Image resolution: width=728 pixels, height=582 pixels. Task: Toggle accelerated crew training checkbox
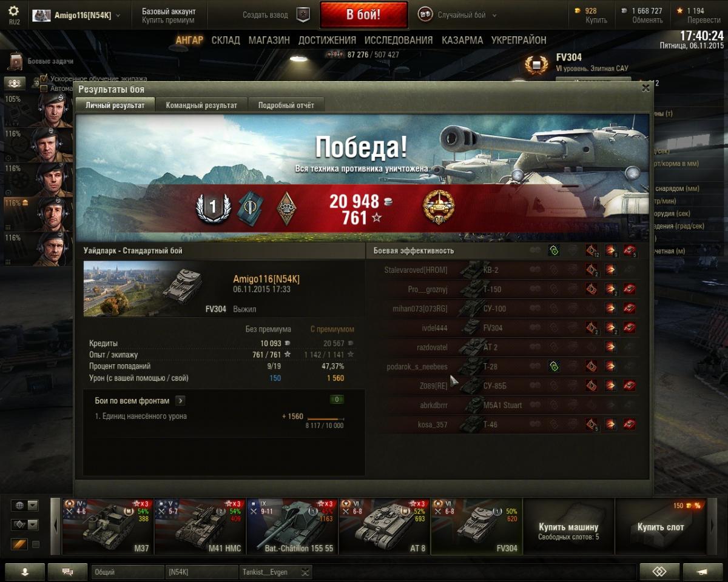pyautogui.click(x=44, y=79)
